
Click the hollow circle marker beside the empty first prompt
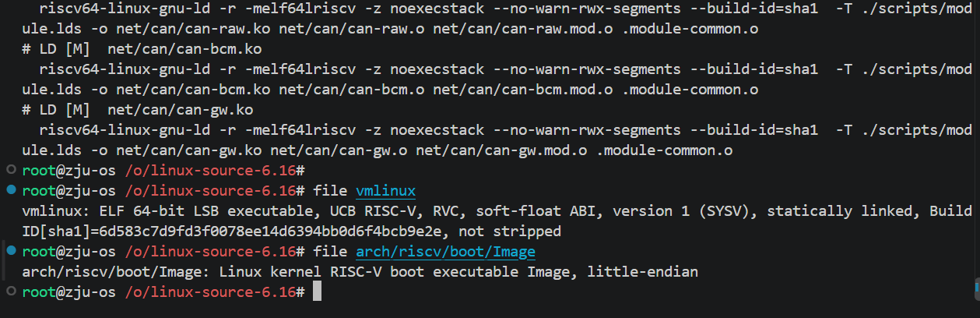(10, 170)
